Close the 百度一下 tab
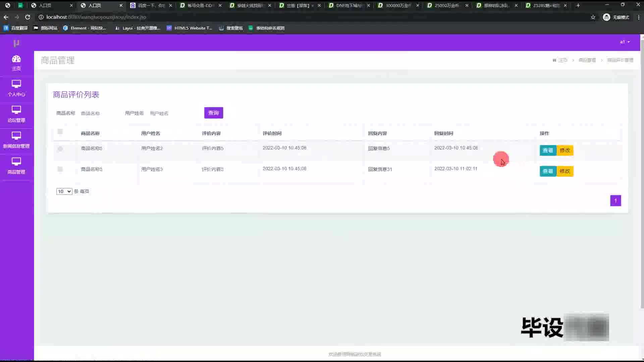Image resolution: width=644 pixels, height=362 pixels. (x=170, y=5)
